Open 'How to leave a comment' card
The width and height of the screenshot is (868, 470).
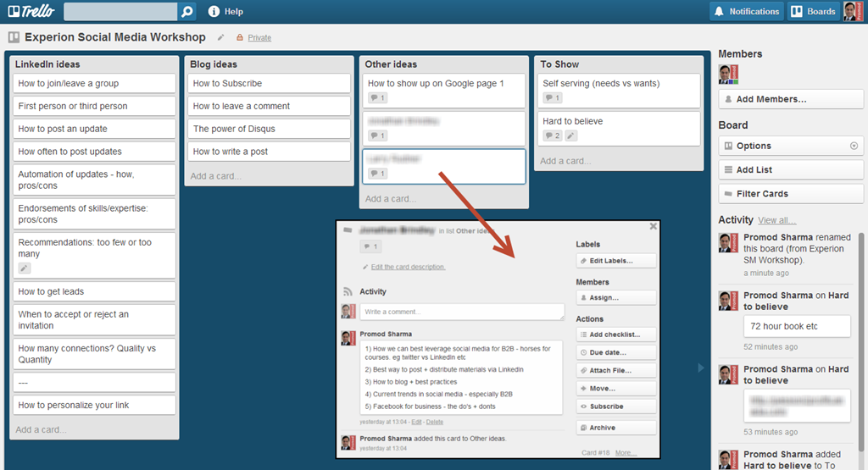tap(269, 106)
